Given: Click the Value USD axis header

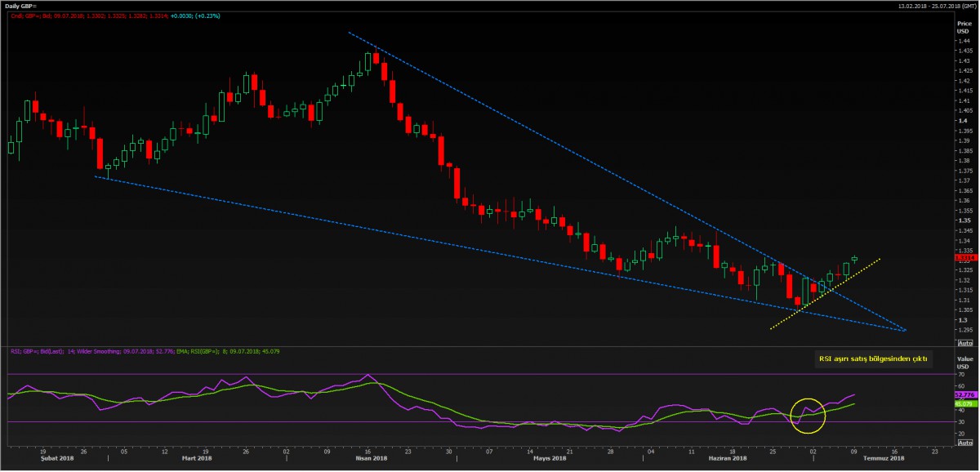Looking at the screenshot, I should tap(963, 362).
